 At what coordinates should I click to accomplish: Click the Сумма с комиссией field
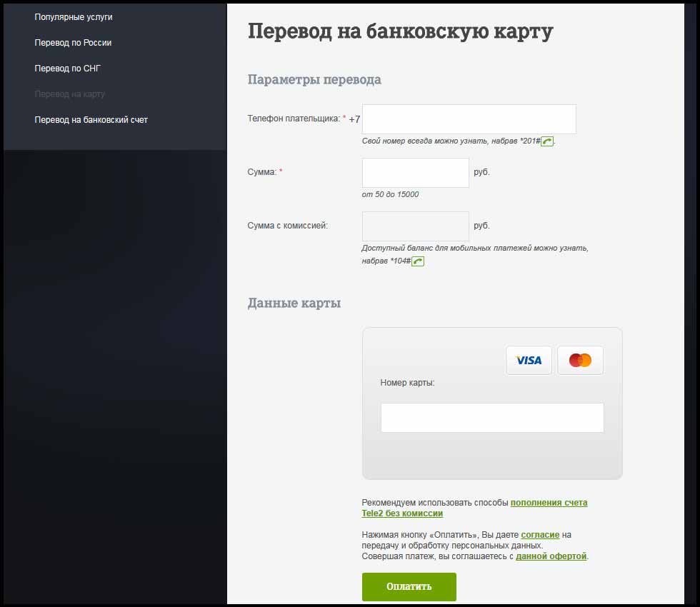click(x=415, y=226)
